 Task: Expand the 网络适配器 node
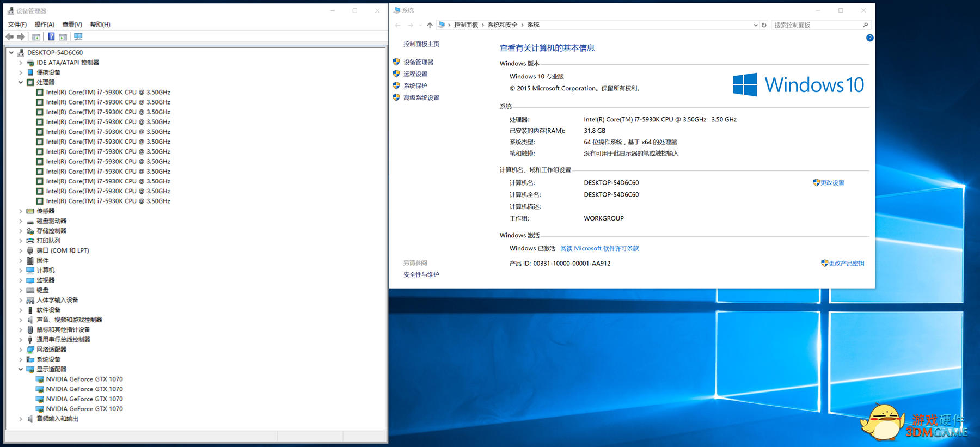(21, 350)
